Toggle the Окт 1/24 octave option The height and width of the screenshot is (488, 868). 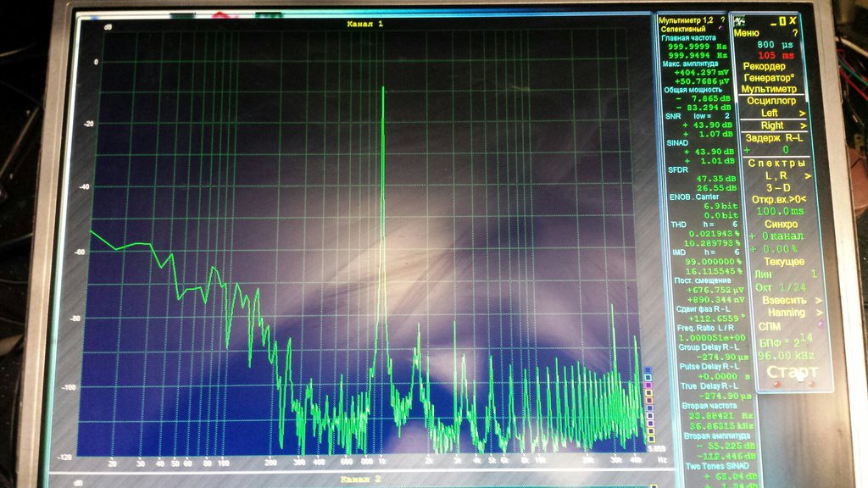click(x=781, y=288)
